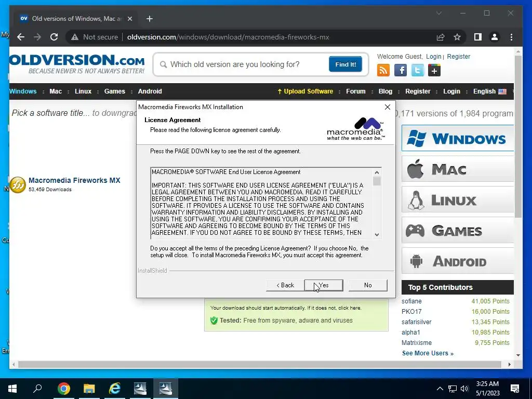Click the Not secure warning icon

[x=75, y=37]
